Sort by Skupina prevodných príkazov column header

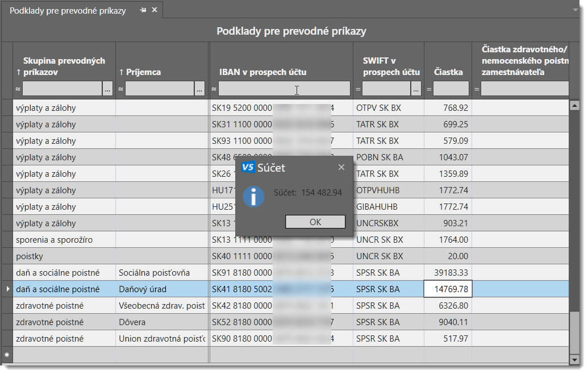pyautogui.click(x=64, y=66)
